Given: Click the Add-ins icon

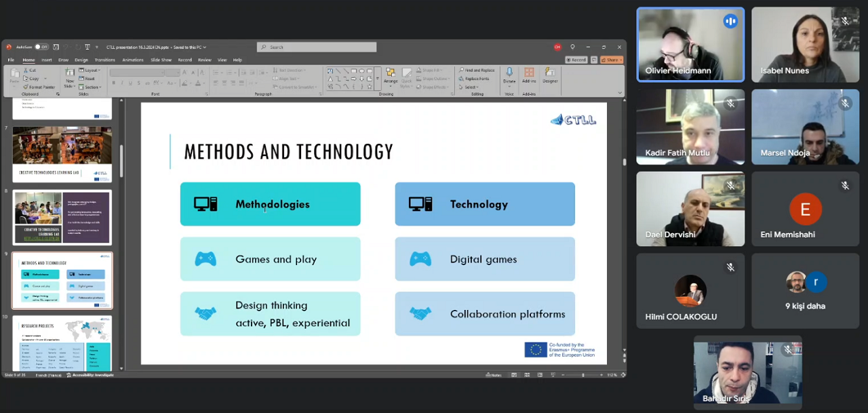Looking at the screenshot, I should tap(529, 75).
